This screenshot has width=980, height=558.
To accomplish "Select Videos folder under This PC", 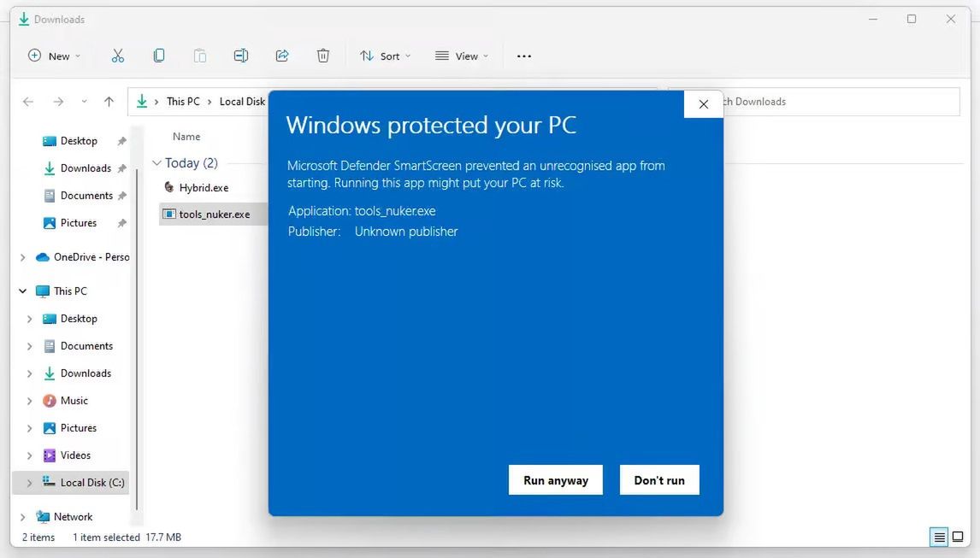I will [x=75, y=455].
